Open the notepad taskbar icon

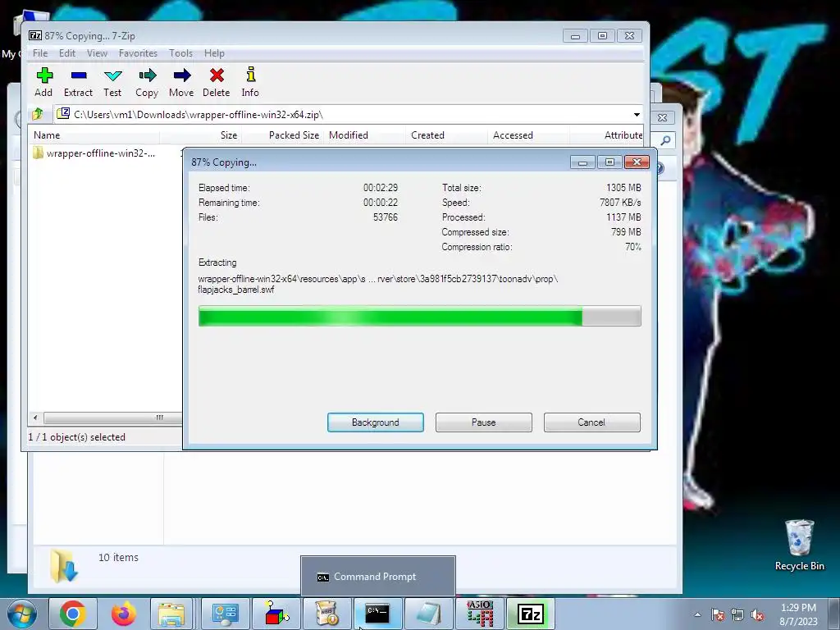pyautogui.click(x=428, y=614)
